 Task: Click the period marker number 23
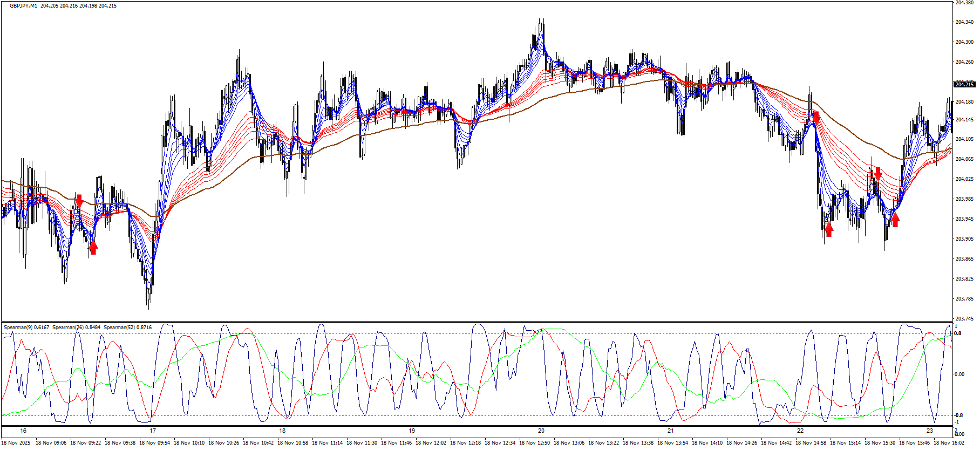pyautogui.click(x=930, y=431)
